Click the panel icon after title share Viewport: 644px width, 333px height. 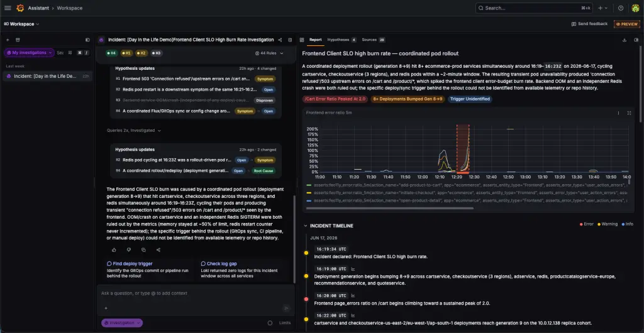290,40
